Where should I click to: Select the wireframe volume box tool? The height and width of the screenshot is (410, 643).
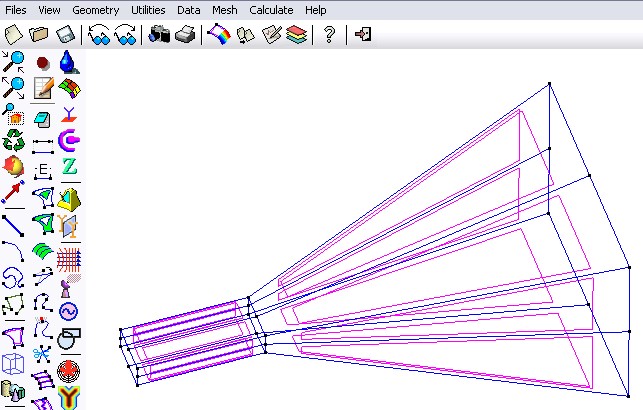point(13,364)
